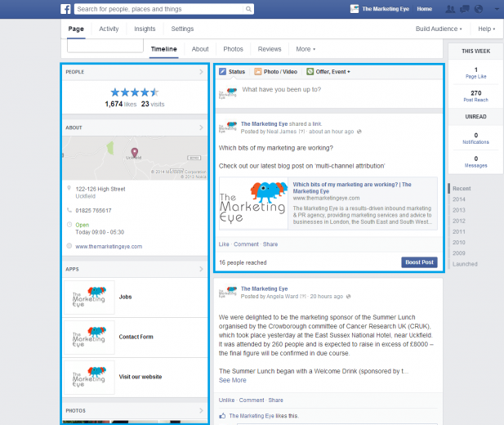Click the map location pin
This screenshot has height=425, width=504.
pyautogui.click(x=135, y=152)
